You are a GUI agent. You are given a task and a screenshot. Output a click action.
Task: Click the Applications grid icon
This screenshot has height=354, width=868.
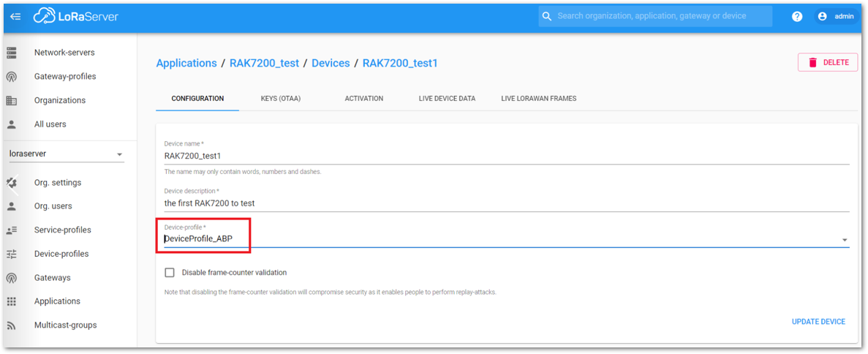click(11, 301)
